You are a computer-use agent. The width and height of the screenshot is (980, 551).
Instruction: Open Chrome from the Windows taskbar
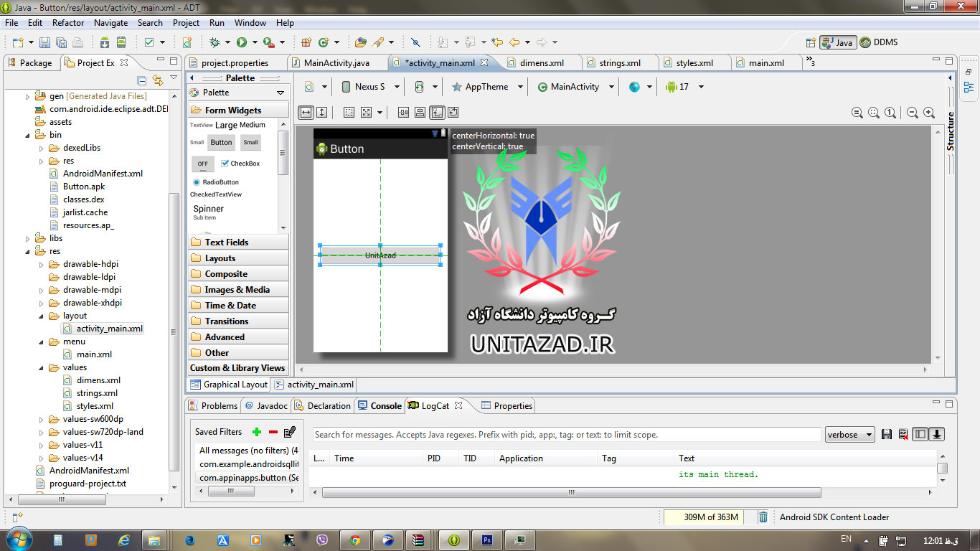[x=354, y=540]
